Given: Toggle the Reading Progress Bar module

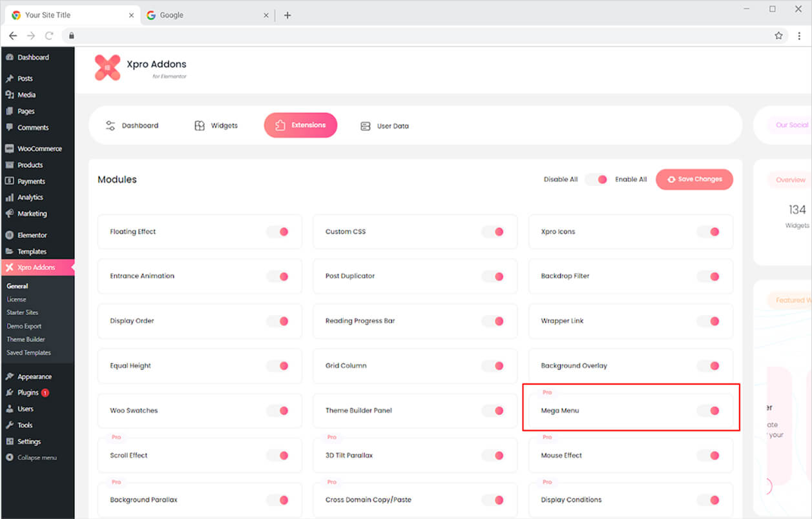Looking at the screenshot, I should coord(494,321).
